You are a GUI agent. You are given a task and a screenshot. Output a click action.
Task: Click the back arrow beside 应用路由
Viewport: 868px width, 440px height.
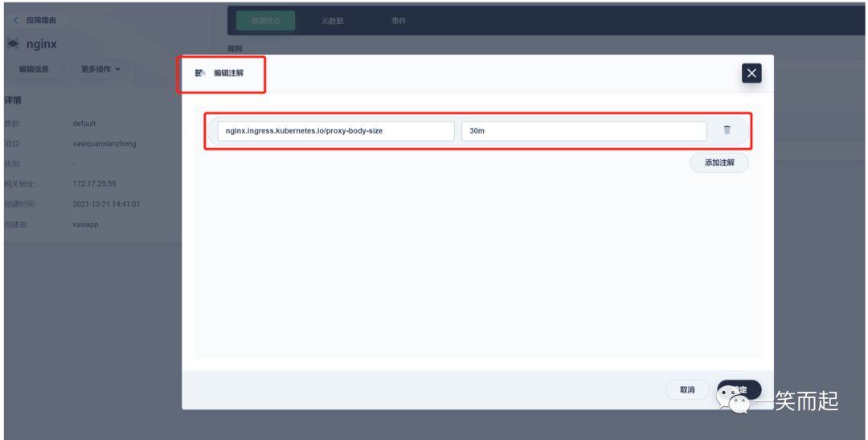[15, 20]
